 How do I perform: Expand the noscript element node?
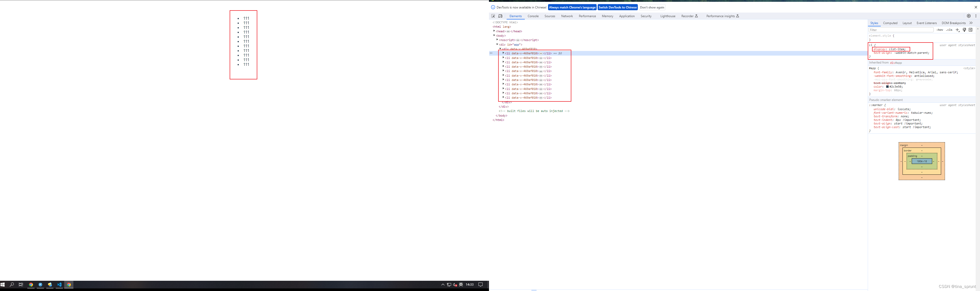(x=497, y=40)
